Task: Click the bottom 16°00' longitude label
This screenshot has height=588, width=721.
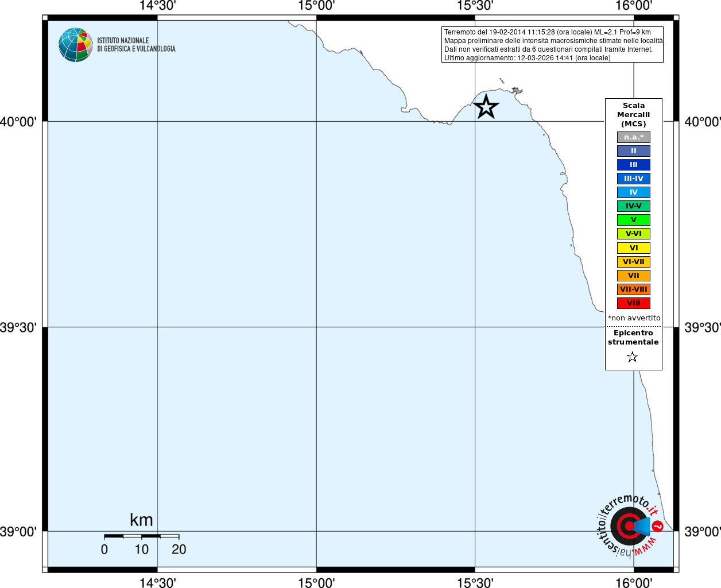Action: tap(634, 583)
